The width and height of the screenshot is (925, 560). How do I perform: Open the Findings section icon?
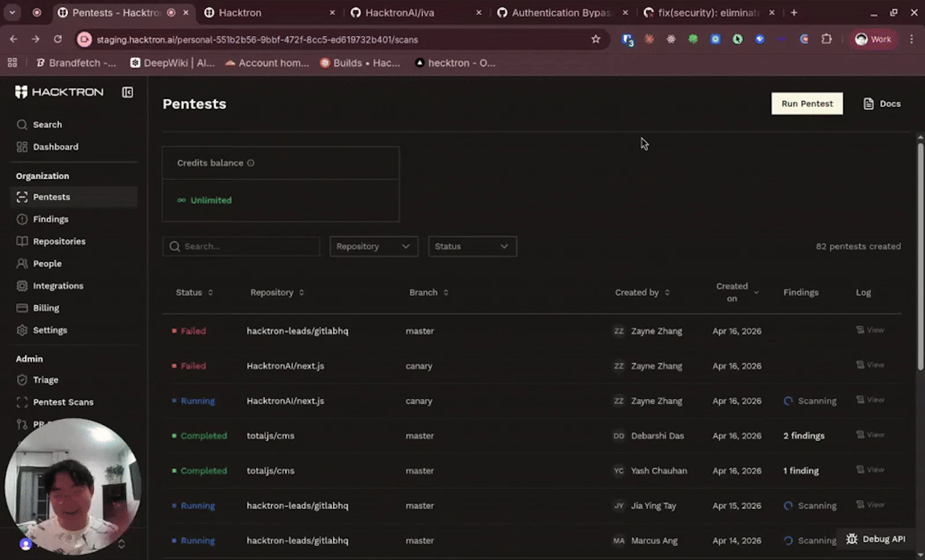(x=22, y=219)
